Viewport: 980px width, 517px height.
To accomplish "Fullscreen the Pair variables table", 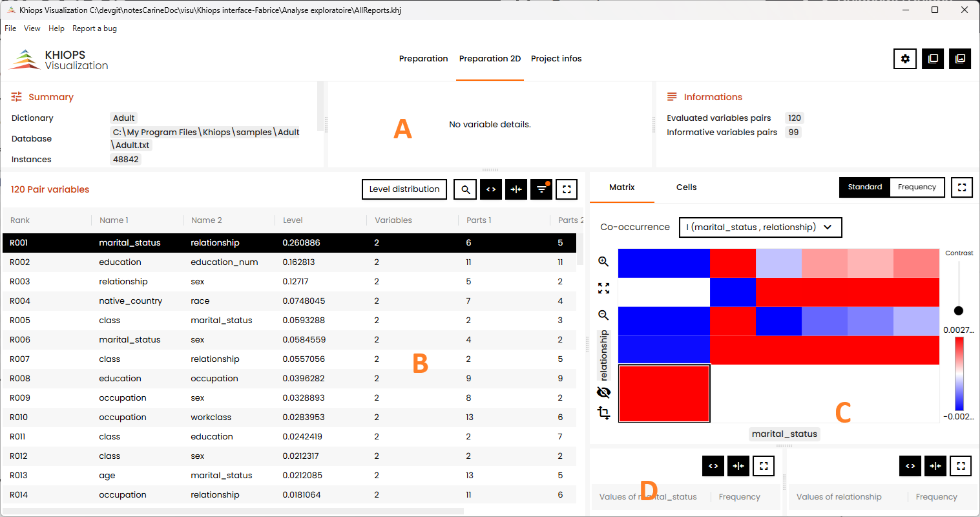I will (x=567, y=189).
